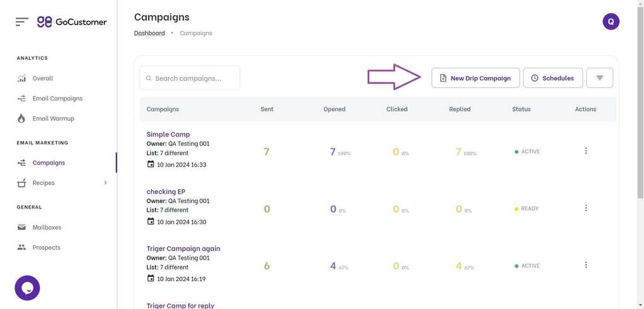
Task: Click the date 10 Jan 2024 16:33
Action: [x=182, y=165]
